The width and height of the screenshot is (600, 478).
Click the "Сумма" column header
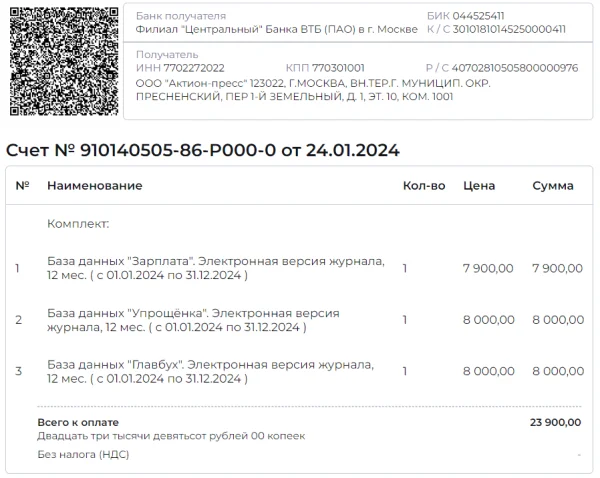click(x=552, y=186)
